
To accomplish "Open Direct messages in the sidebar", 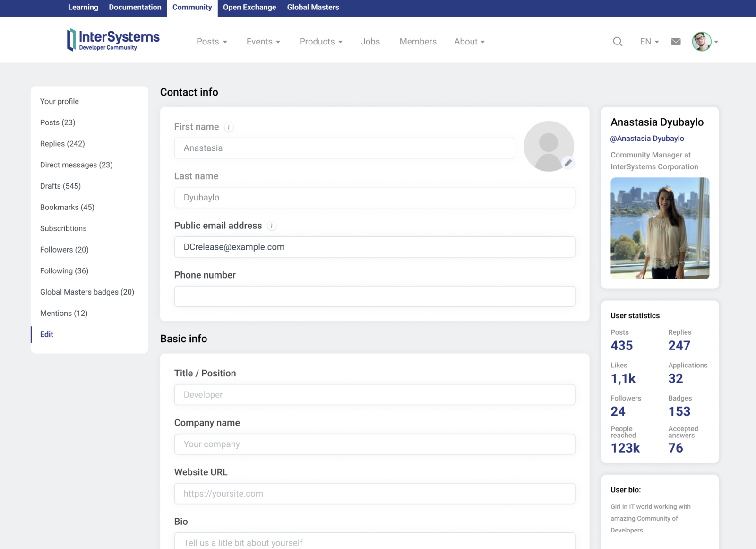I will pyautogui.click(x=76, y=165).
